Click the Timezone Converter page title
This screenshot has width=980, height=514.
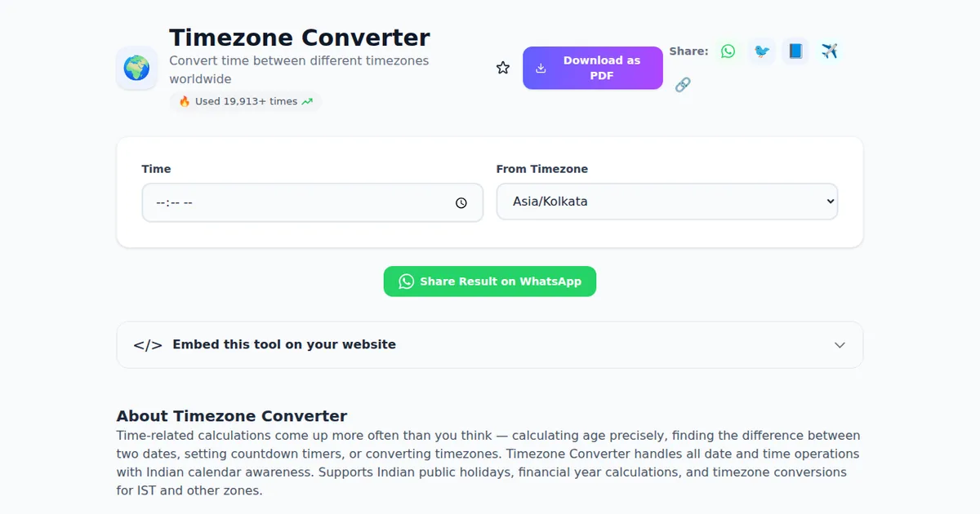click(299, 37)
